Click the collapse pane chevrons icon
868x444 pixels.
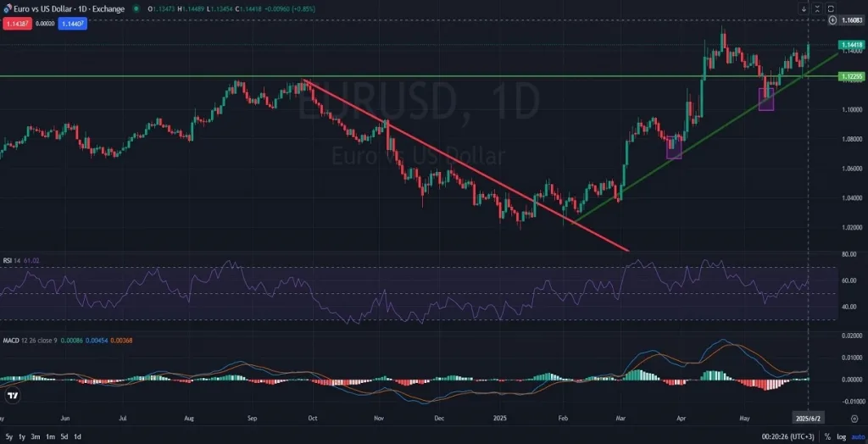point(817,8)
